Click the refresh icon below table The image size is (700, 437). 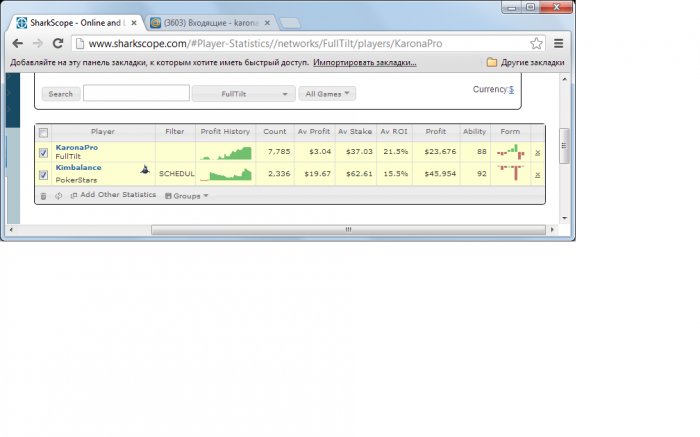(58, 196)
